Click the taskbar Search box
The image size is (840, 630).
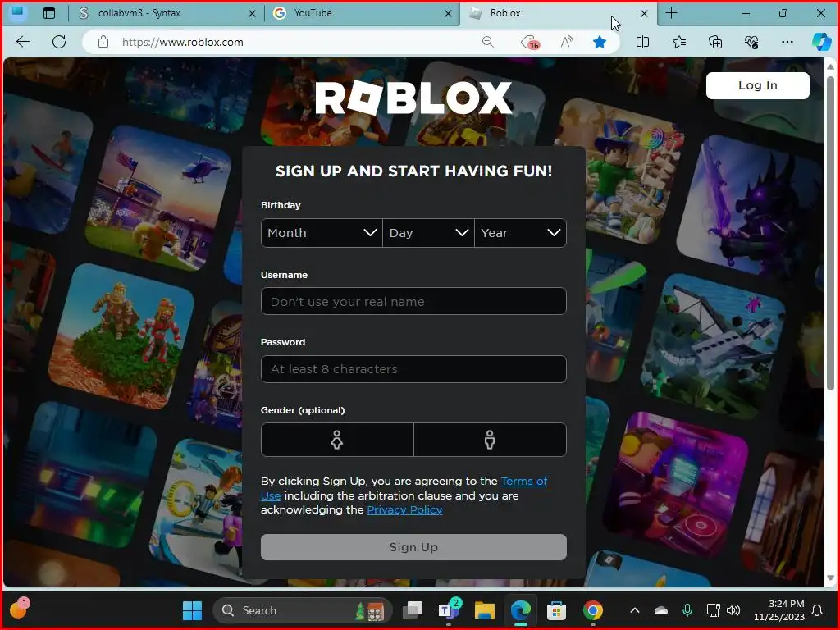coord(303,610)
